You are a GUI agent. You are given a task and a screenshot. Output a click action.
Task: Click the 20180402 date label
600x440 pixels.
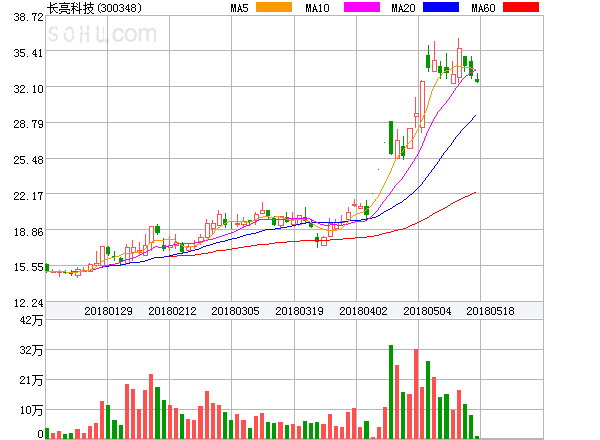363,311
